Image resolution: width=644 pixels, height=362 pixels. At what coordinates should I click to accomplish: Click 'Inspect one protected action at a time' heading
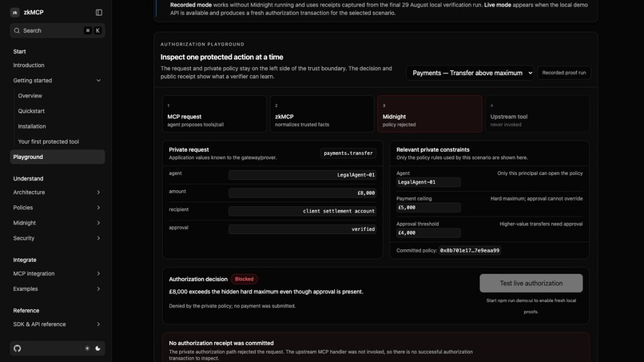[x=222, y=57]
